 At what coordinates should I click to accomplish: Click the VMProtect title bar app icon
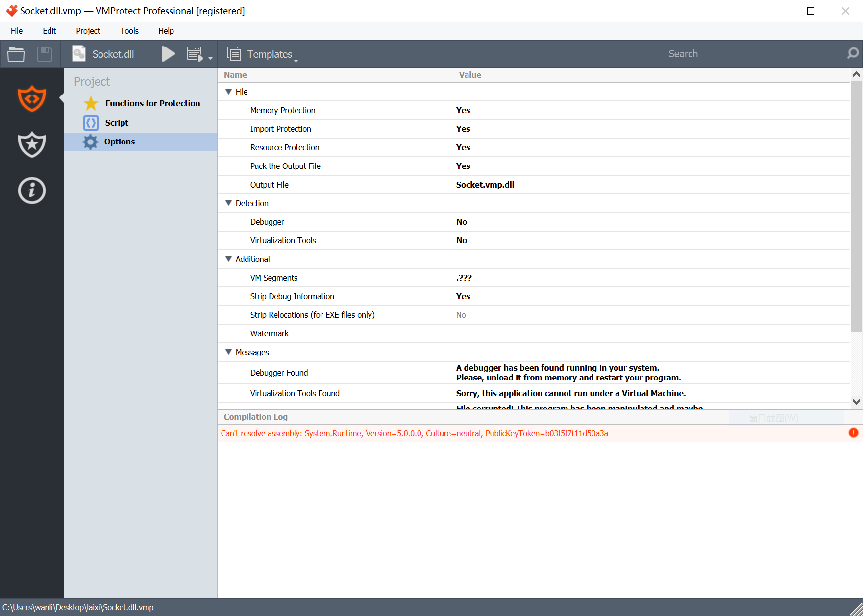point(11,11)
